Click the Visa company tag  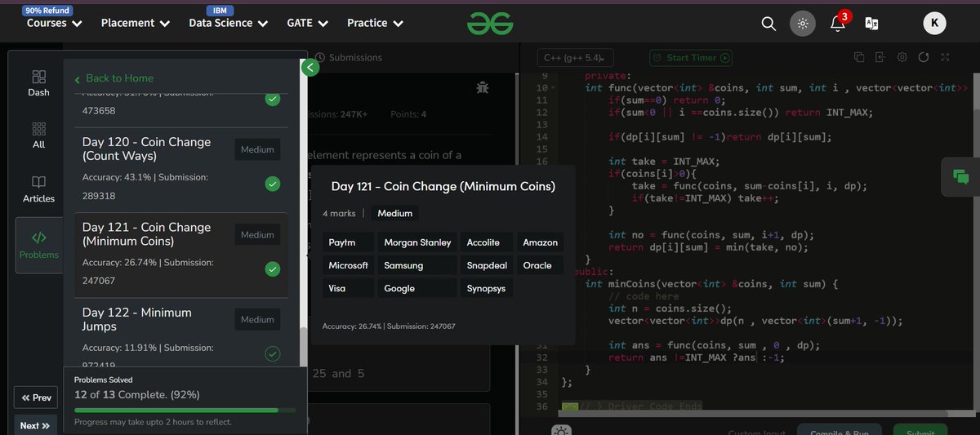click(349, 288)
